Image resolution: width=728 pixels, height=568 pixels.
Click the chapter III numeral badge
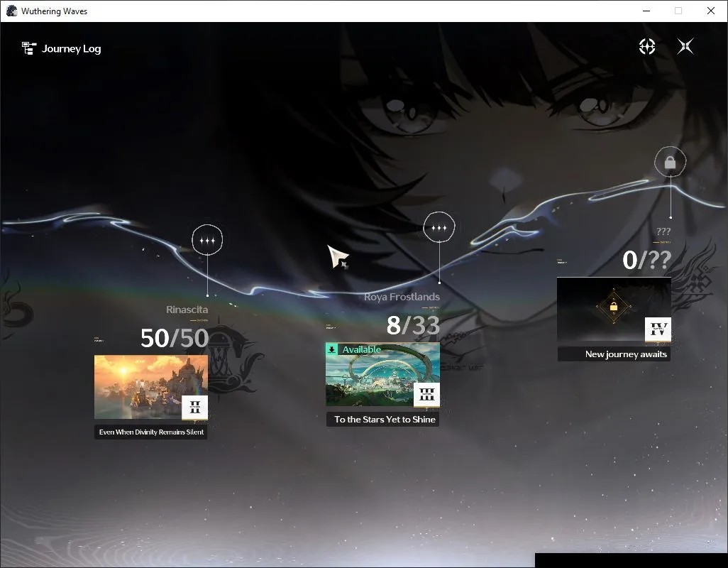point(426,395)
